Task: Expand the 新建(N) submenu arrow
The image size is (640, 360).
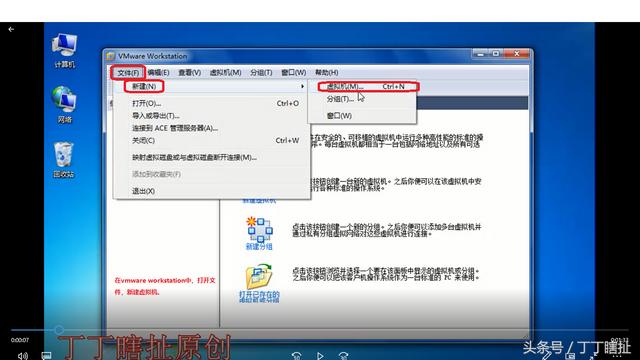Action: pyautogui.click(x=302, y=86)
